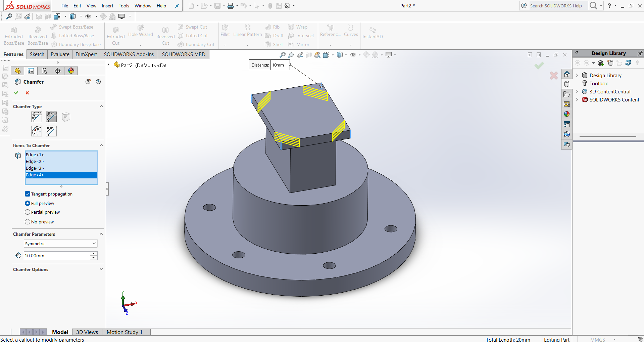Open the 3D Views tab
Viewport: 644px width, 342px height.
87,332
